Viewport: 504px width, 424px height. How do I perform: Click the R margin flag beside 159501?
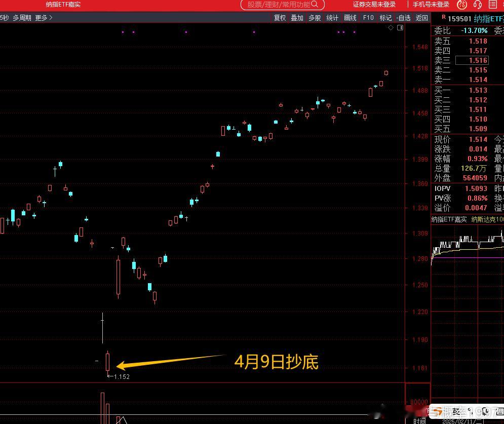(444, 17)
